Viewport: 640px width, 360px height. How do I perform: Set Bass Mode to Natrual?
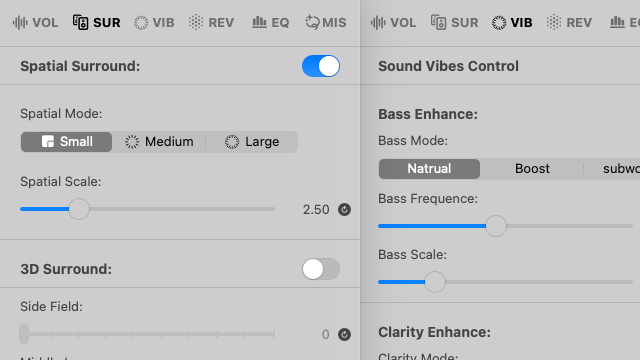pos(429,169)
